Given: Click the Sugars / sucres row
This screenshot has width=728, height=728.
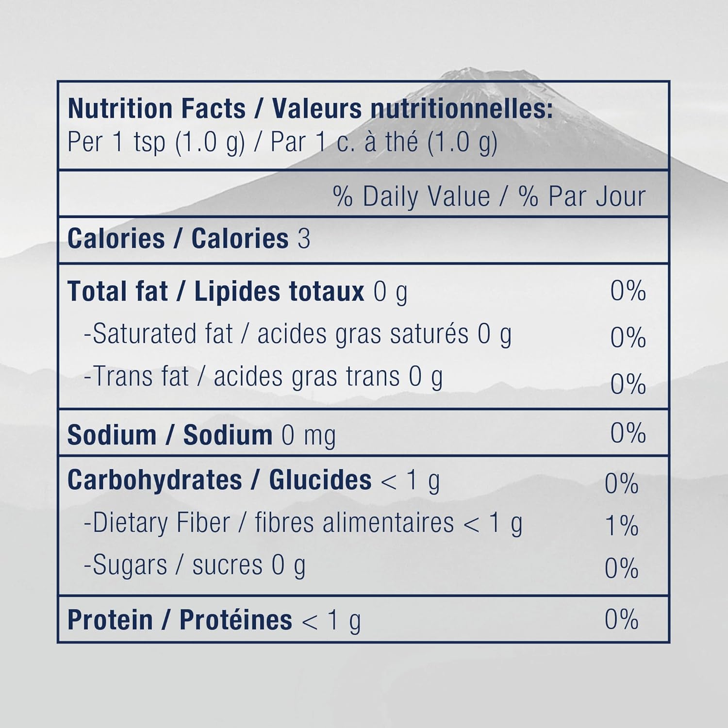Looking at the screenshot, I should pyautogui.click(x=195, y=565).
